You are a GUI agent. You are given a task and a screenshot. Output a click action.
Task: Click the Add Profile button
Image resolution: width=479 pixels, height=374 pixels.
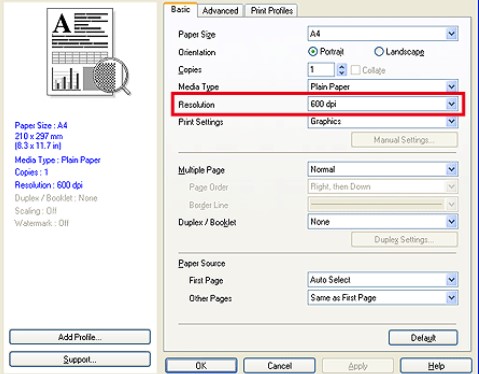coord(80,337)
